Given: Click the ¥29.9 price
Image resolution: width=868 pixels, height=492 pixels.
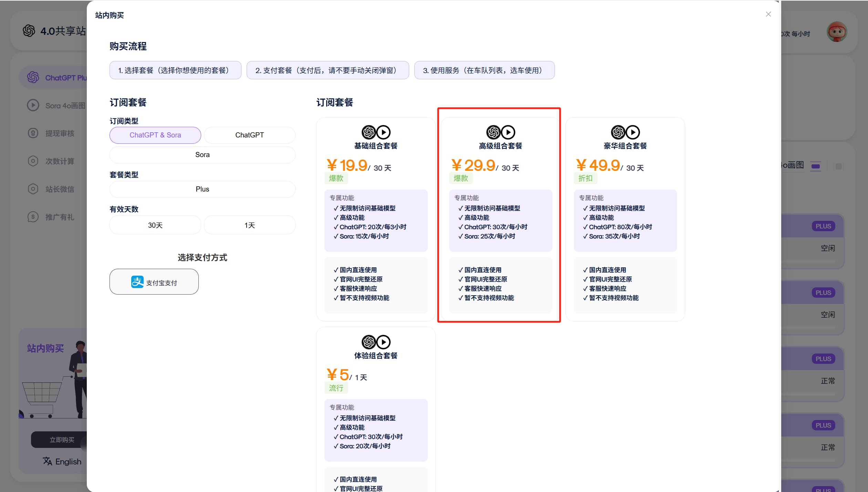Looking at the screenshot, I should pos(473,165).
